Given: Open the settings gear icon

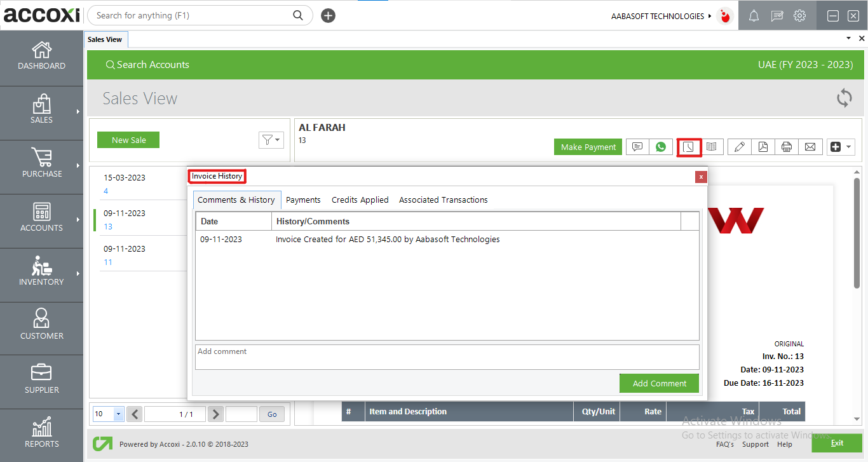Looking at the screenshot, I should pyautogui.click(x=800, y=17).
